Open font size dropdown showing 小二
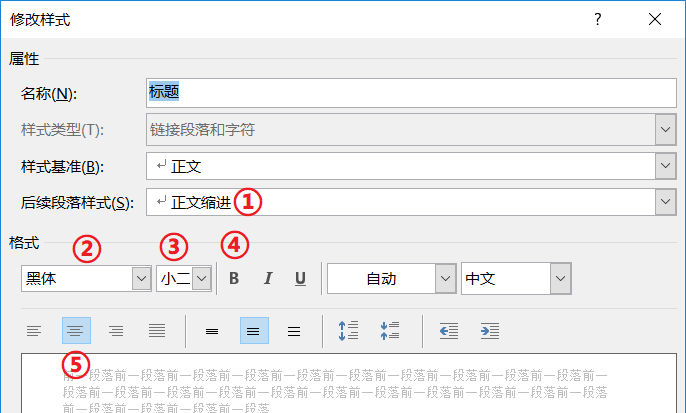686x413 pixels. pos(201,278)
